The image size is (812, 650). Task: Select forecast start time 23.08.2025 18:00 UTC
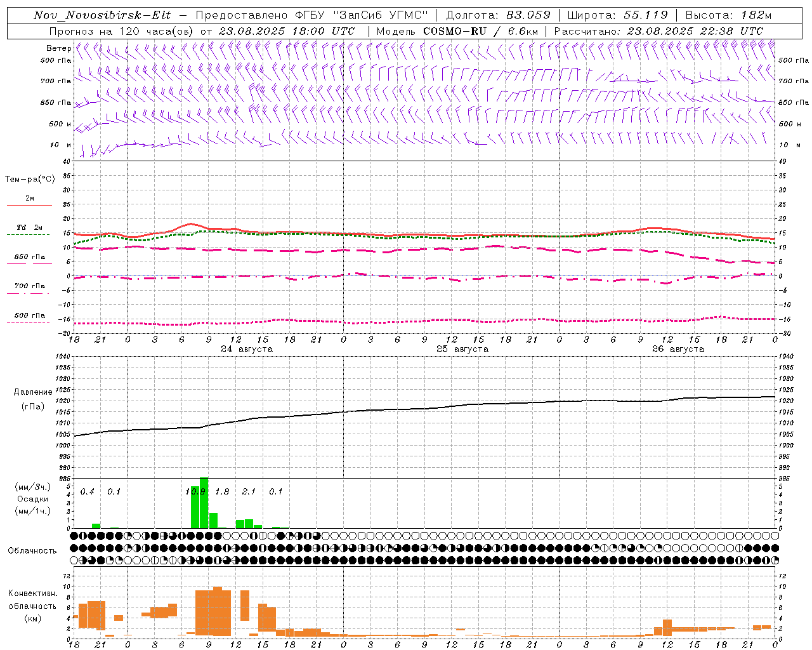tap(286, 31)
